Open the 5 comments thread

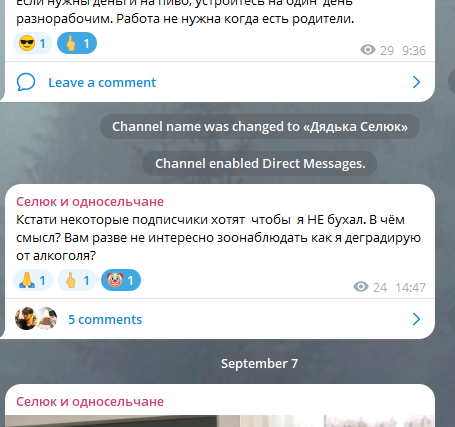tap(105, 319)
